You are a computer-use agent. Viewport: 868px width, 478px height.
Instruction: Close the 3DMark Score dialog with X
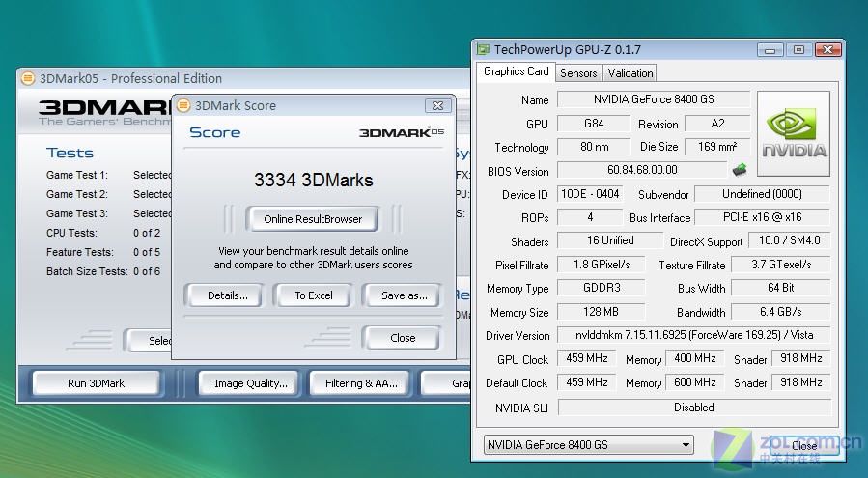click(x=437, y=105)
